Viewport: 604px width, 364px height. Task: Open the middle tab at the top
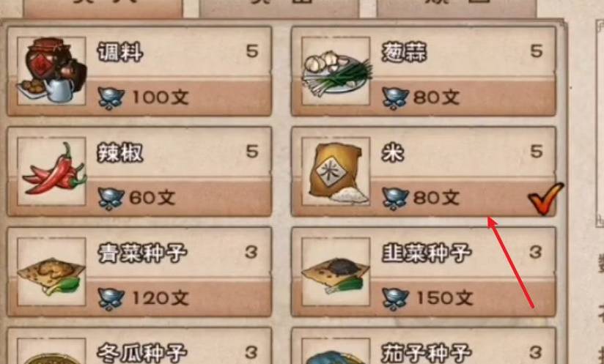point(279,8)
